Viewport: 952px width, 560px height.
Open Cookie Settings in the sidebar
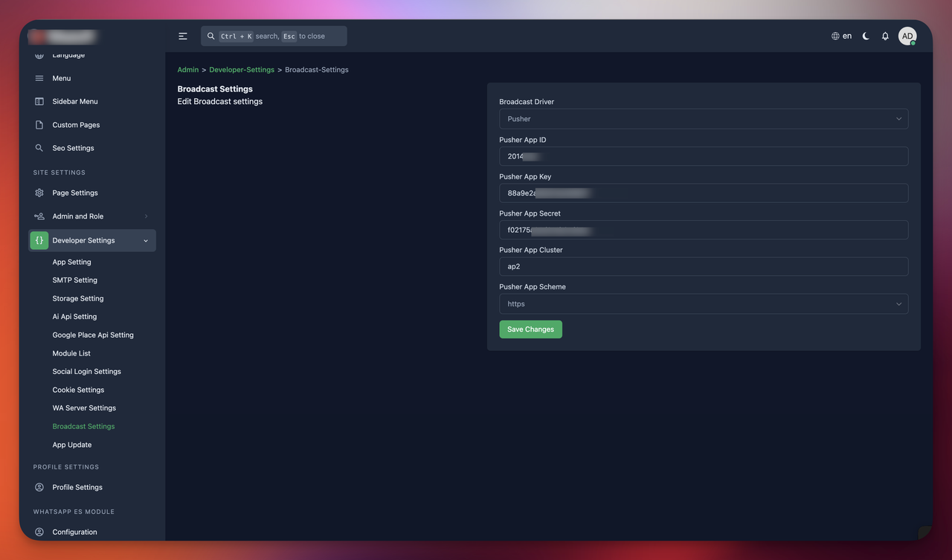(x=78, y=390)
